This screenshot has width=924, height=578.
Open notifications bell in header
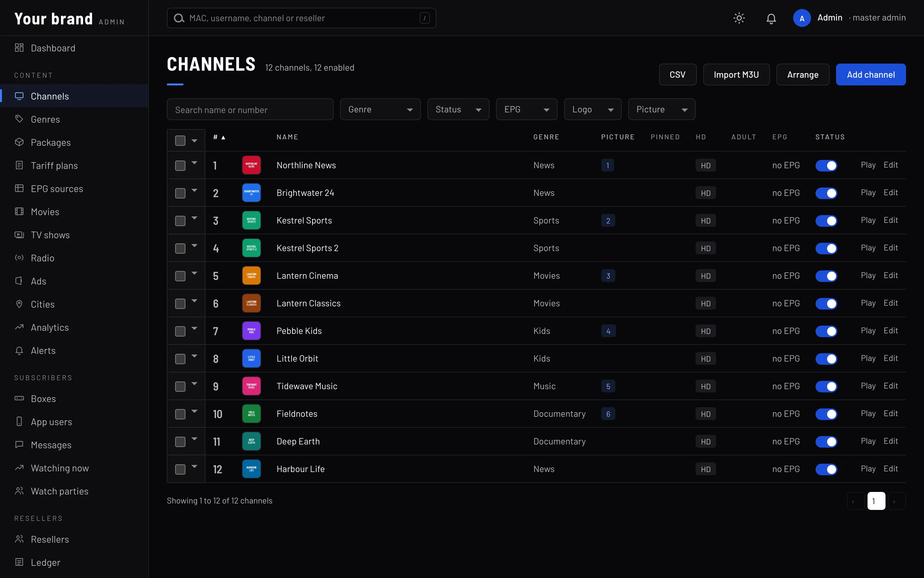(x=771, y=18)
